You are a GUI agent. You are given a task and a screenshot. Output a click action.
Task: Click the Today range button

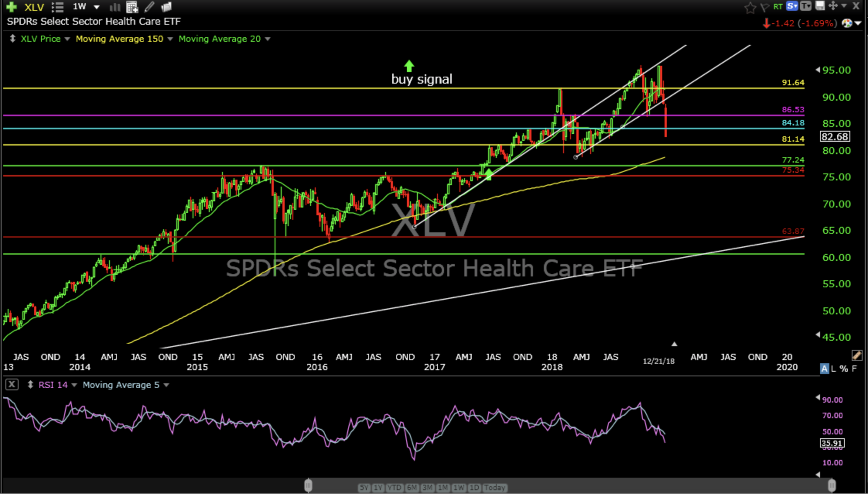pyautogui.click(x=494, y=487)
